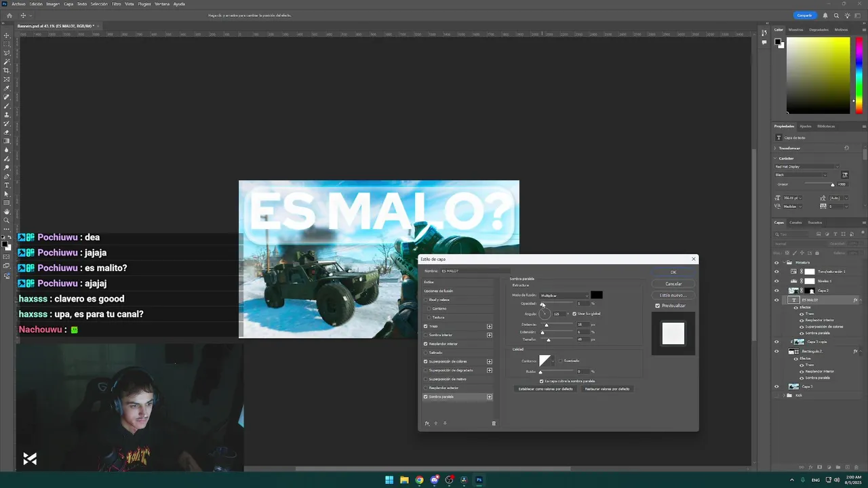Toggle the Usar luz global checkbox
Image resolution: width=868 pixels, height=488 pixels.
tap(574, 314)
